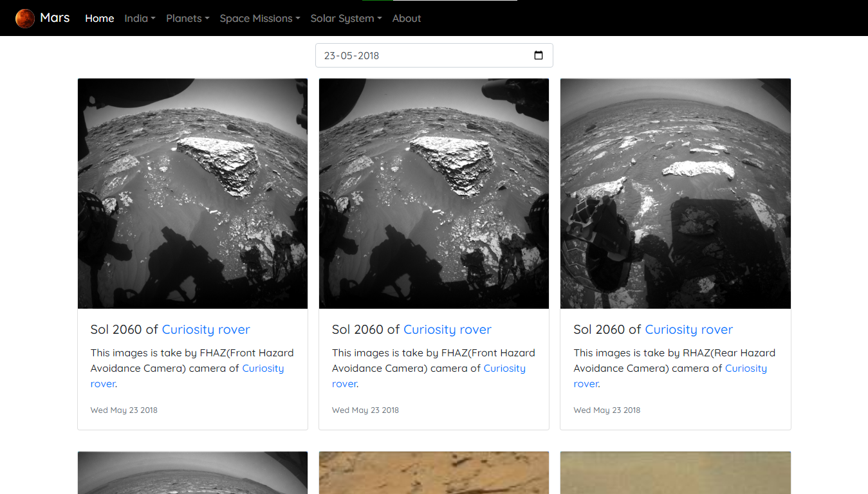868x494 pixels.
Task: Open the Space Missions dropdown
Action: (x=260, y=18)
